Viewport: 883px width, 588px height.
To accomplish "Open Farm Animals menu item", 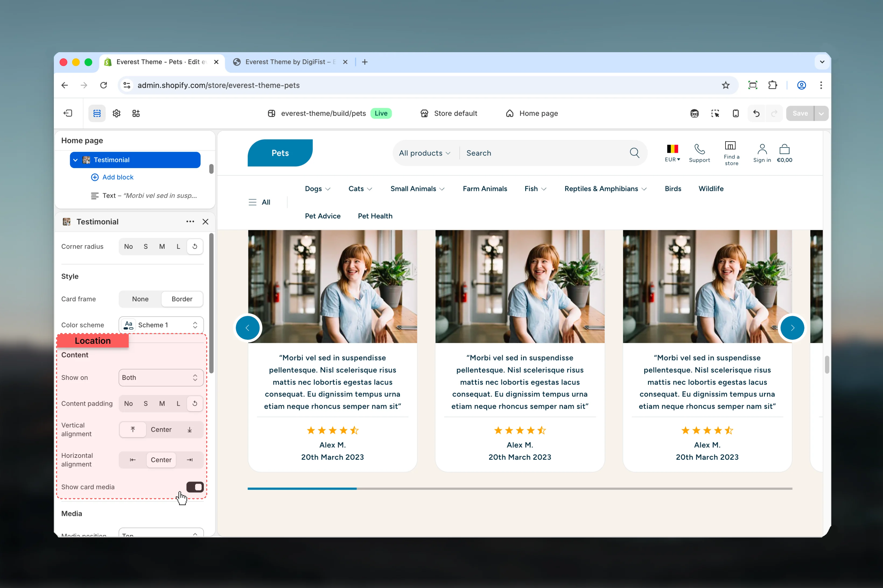I will 485,189.
